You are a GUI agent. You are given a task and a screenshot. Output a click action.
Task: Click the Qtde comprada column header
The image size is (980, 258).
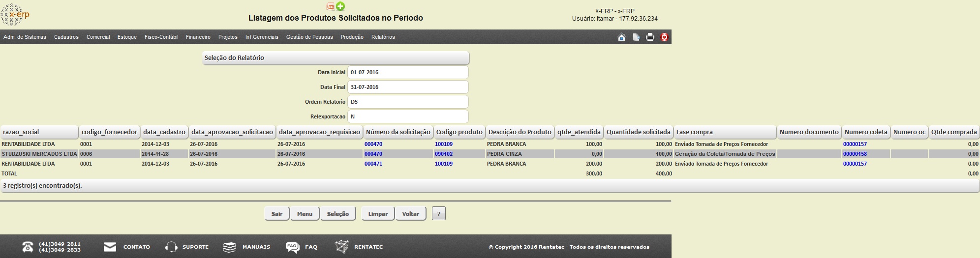click(954, 132)
